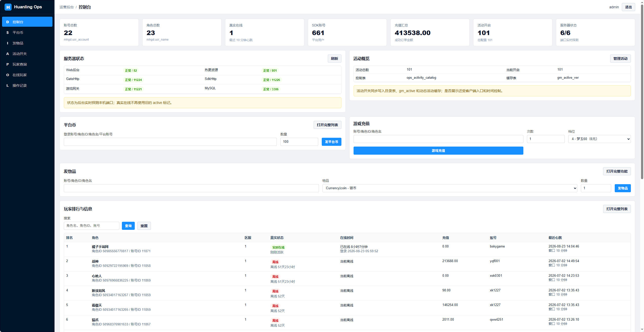Expand the 档位 recharge tier dropdown
Screen dimensions: 644x332
(599, 139)
